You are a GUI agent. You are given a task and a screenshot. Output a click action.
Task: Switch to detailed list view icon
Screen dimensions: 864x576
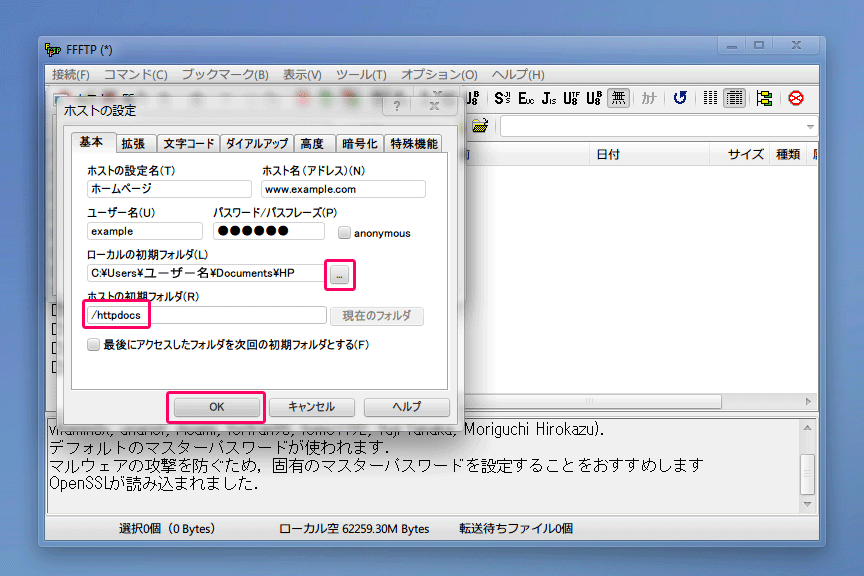(735, 98)
